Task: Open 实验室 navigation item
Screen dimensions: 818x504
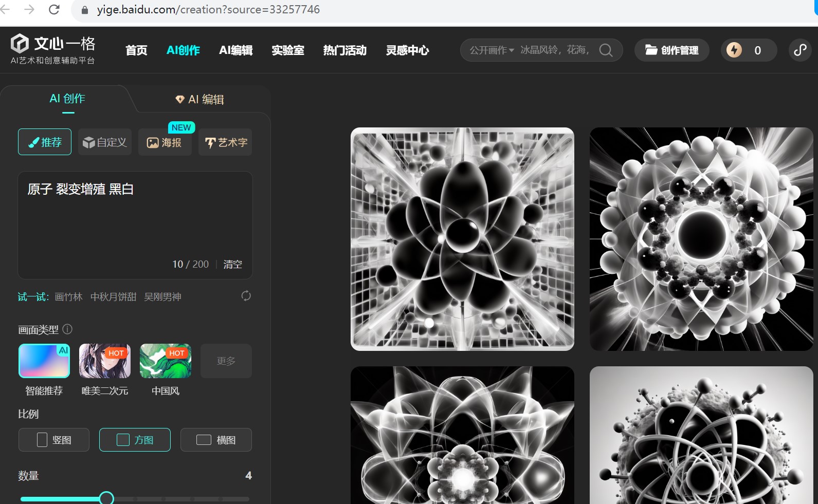Action: (288, 50)
